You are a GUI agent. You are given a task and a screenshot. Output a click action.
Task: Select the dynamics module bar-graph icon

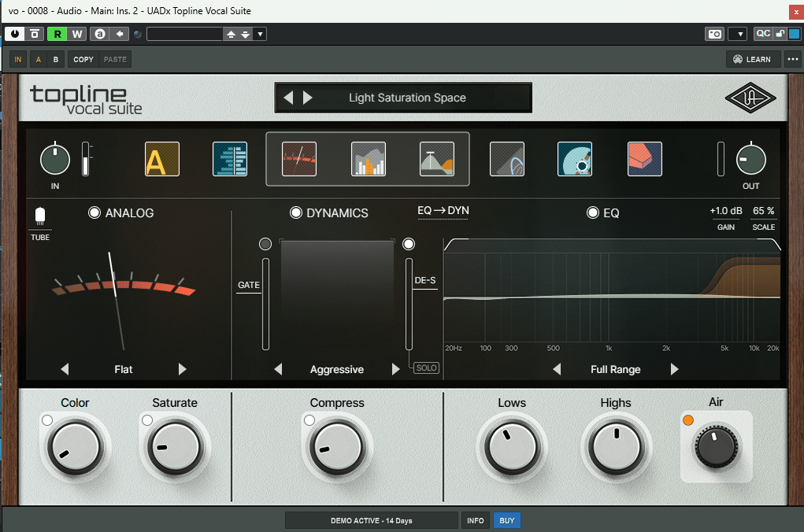[368, 159]
